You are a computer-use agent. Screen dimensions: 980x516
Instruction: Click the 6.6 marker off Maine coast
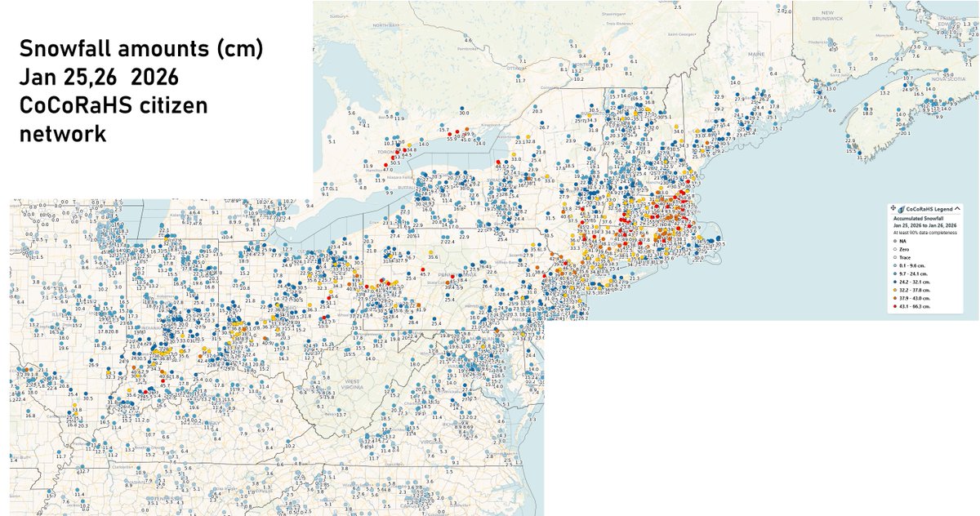(829, 105)
